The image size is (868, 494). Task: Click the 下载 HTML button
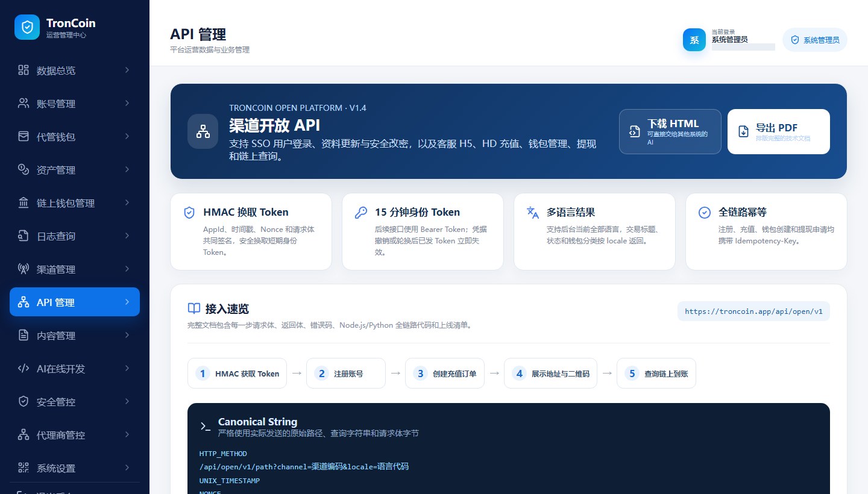point(670,131)
